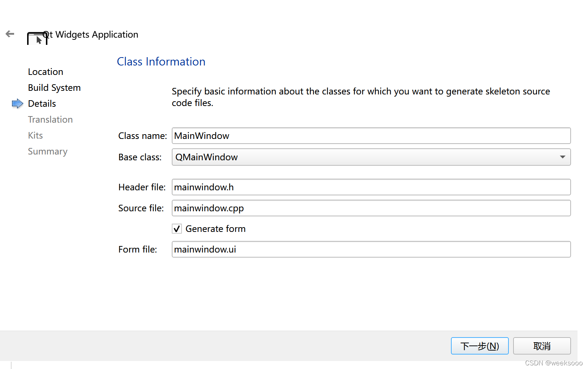Go to the Location wizard step
Viewport: 588px width, 369px height.
(x=46, y=72)
